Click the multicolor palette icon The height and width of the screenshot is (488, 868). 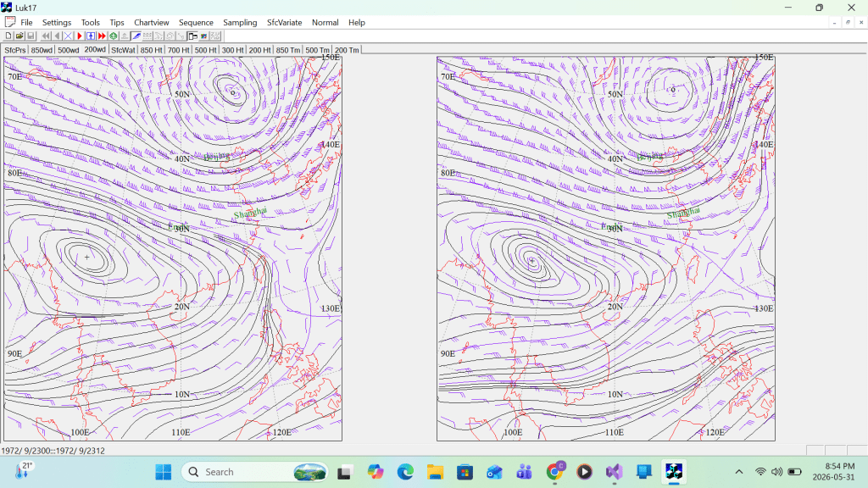coord(203,36)
